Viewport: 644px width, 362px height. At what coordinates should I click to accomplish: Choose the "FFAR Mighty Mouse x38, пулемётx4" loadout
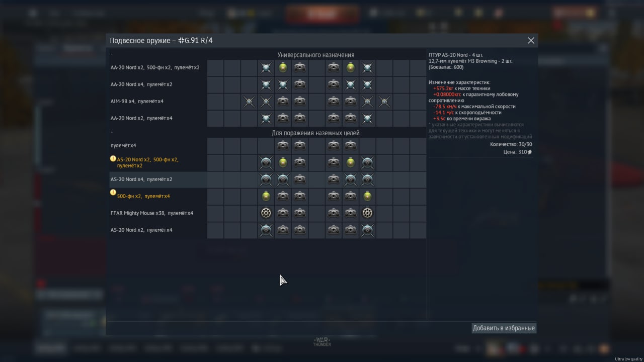coord(152,213)
